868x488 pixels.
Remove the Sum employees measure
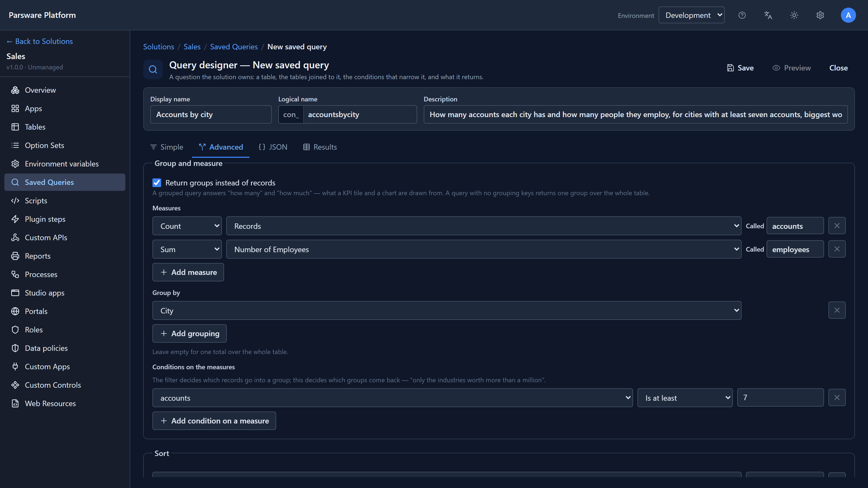tap(837, 249)
